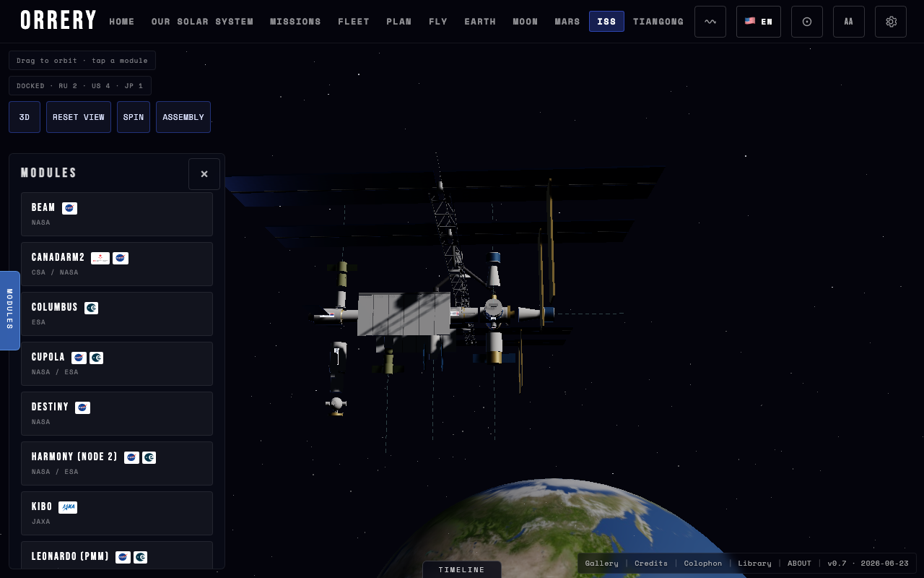The height and width of the screenshot is (578, 924).
Task: Click NASA logo beside Canadarm2
Action: click(x=121, y=258)
